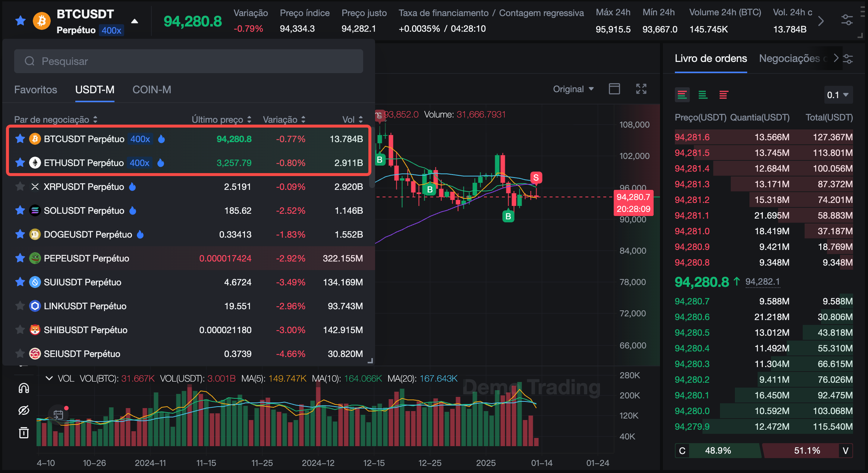The image size is (868, 473).
Task: Click the chart window layout icon
Action: click(x=614, y=89)
